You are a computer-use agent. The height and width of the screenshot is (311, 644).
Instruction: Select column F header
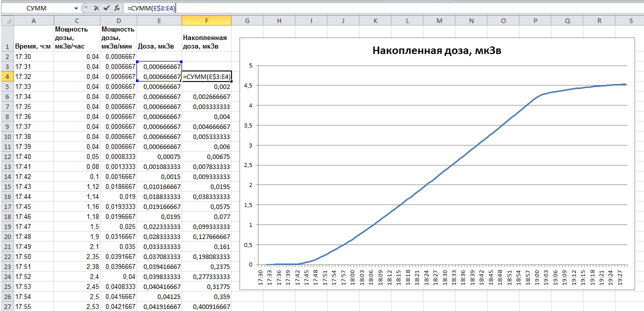[x=206, y=20]
